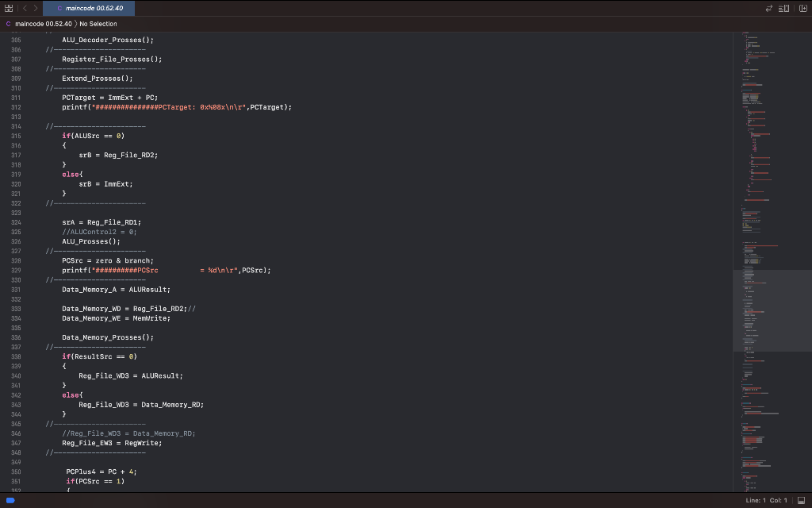Viewport: 812px width, 508px height.
Task: Click line number 305 in the gutter
Action: [x=16, y=40]
